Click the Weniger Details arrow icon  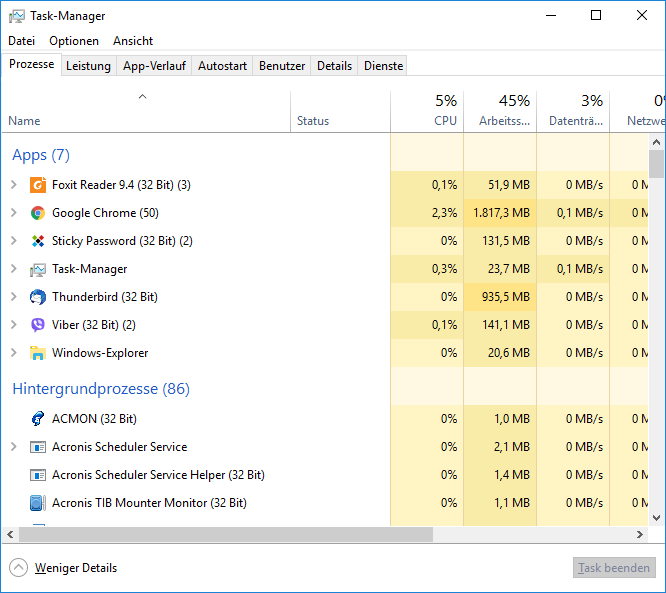(x=18, y=568)
